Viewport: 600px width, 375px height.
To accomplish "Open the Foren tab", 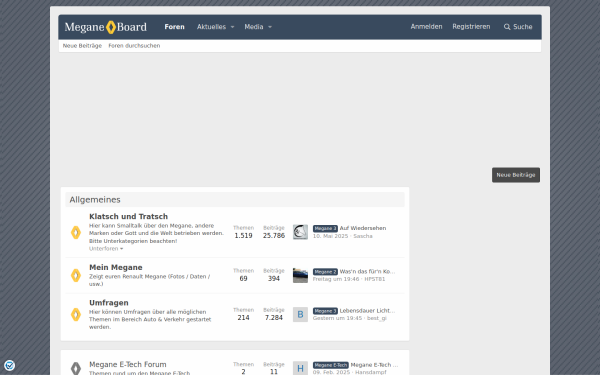I will click(x=174, y=27).
